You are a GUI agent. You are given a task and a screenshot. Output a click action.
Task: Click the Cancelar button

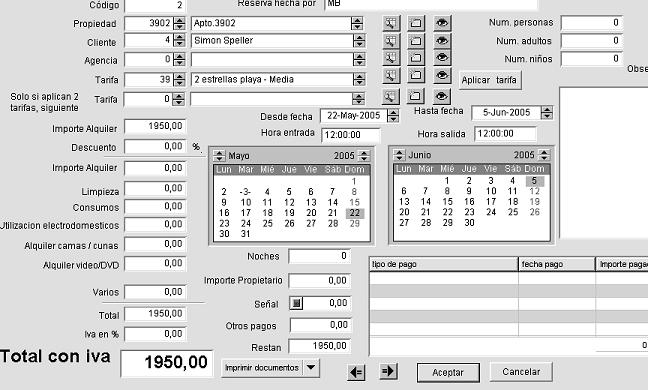click(x=521, y=372)
